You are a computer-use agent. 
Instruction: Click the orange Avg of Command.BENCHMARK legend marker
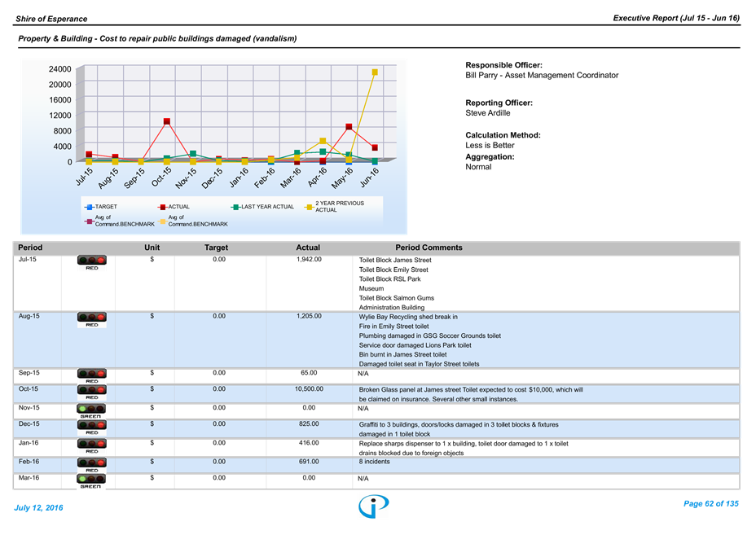tap(162, 221)
